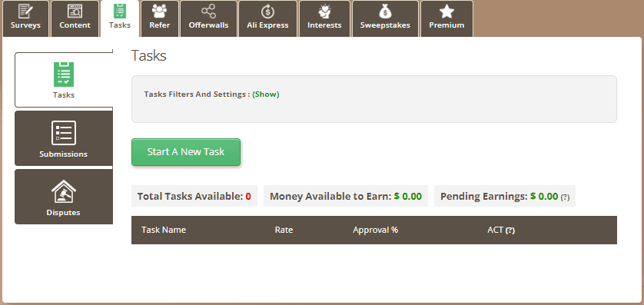Select the Tasks tab label

[120, 25]
